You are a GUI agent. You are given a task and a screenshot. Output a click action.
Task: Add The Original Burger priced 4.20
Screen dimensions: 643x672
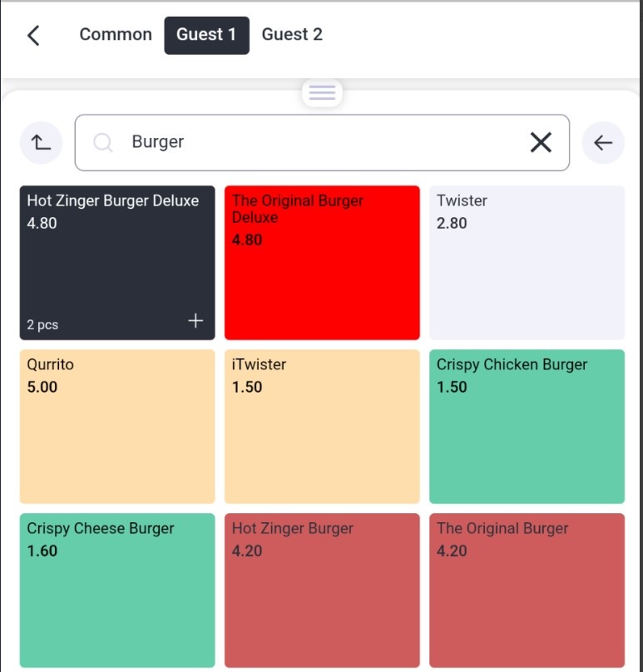[527, 590]
